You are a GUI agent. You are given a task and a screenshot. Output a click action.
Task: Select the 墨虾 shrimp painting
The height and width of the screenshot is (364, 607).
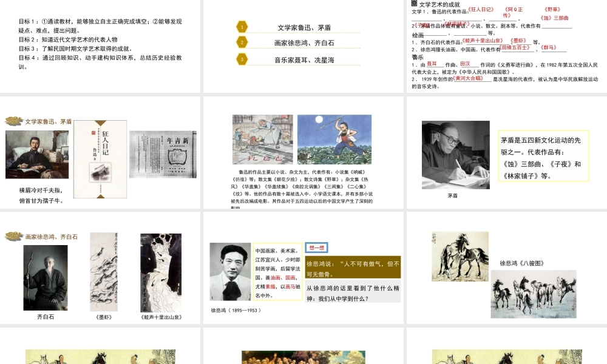coord(104,272)
